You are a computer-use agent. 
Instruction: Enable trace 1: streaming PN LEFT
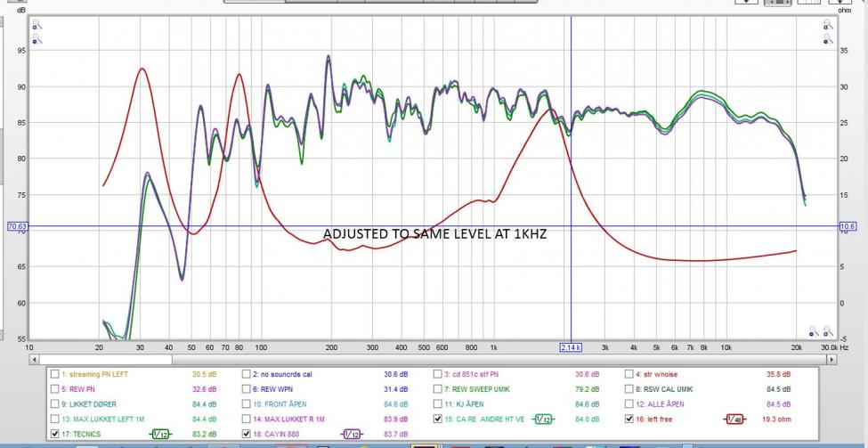[54, 374]
